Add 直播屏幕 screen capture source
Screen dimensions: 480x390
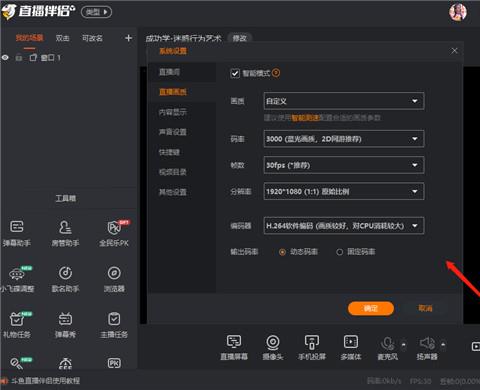(x=234, y=347)
